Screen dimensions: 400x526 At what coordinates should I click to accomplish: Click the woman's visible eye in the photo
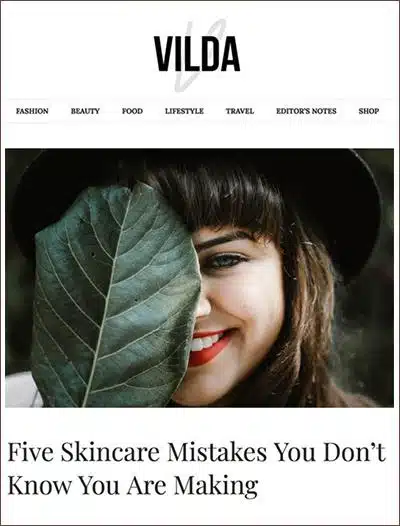click(x=226, y=262)
